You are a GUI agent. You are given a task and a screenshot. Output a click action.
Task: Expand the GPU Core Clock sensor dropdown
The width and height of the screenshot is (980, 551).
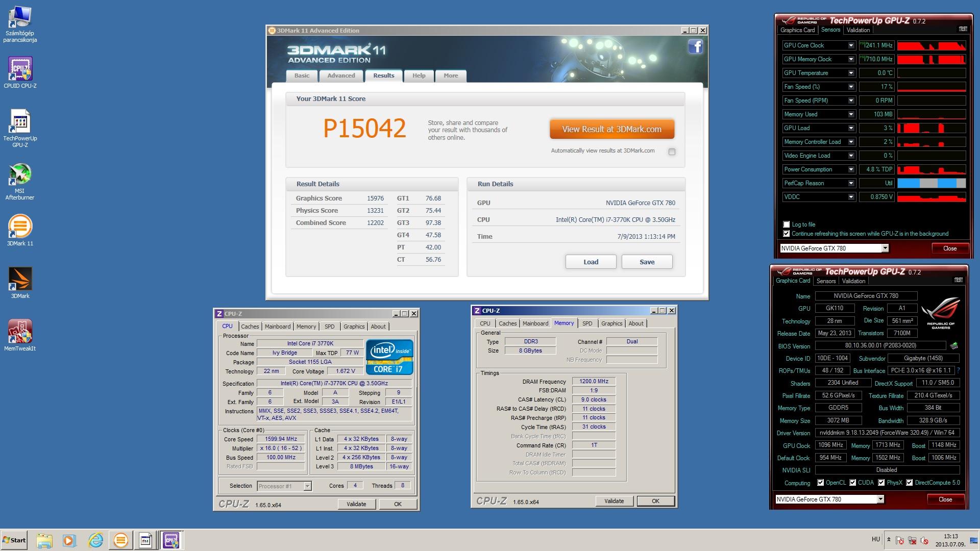(851, 45)
